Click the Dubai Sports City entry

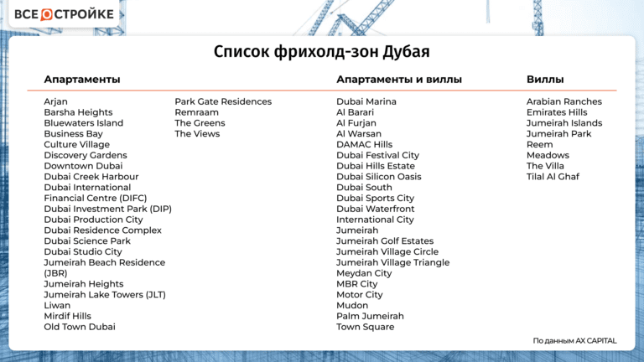(x=375, y=199)
